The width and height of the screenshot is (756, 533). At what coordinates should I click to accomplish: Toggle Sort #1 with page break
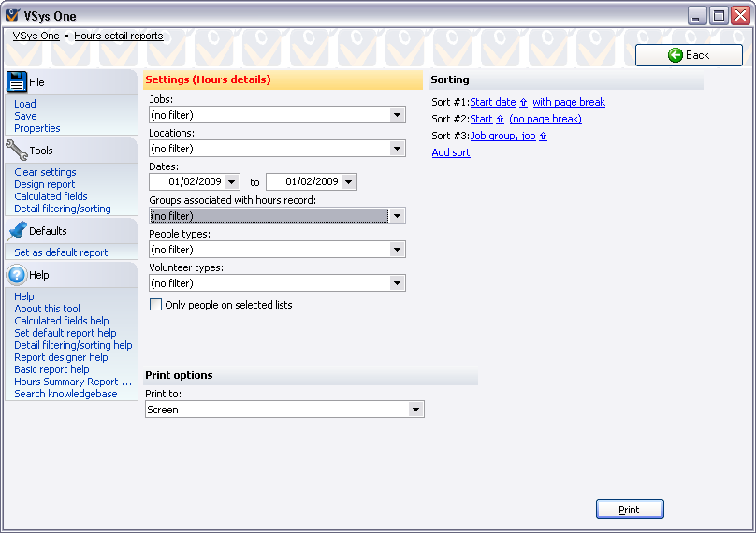coord(569,103)
